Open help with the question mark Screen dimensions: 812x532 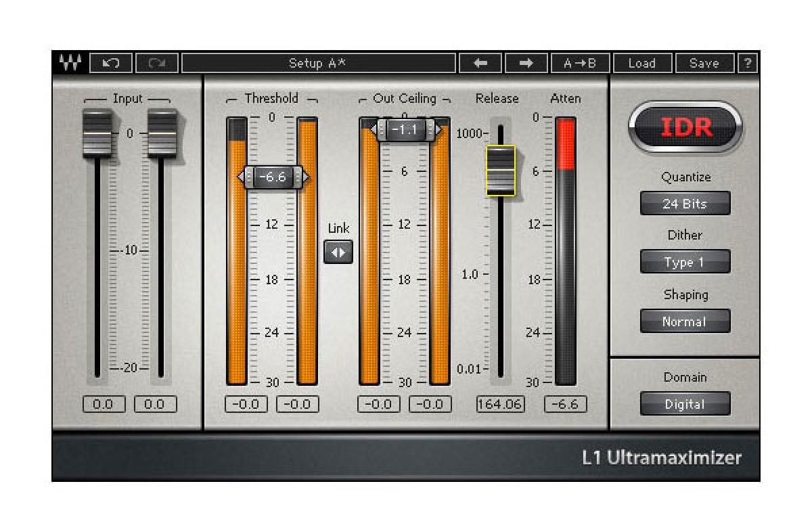pyautogui.click(x=748, y=63)
